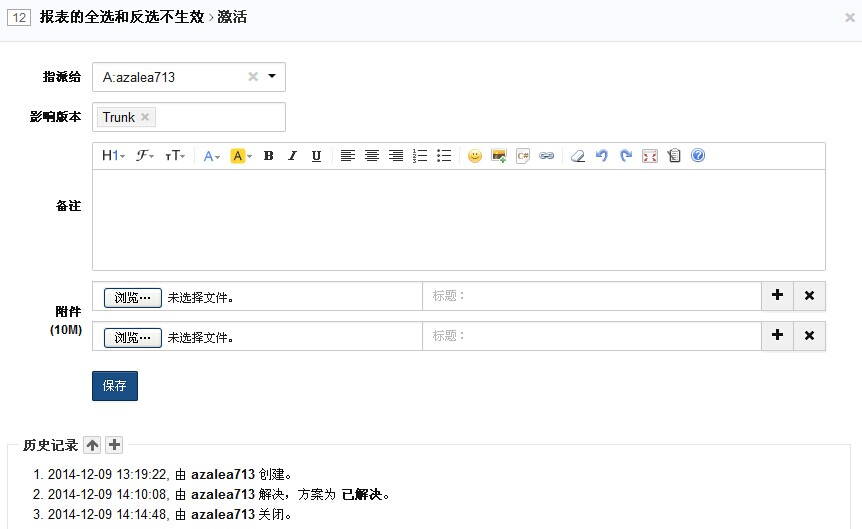Image resolution: width=862 pixels, height=529 pixels.
Task: Remove the Trunk version tag
Action: click(x=145, y=117)
